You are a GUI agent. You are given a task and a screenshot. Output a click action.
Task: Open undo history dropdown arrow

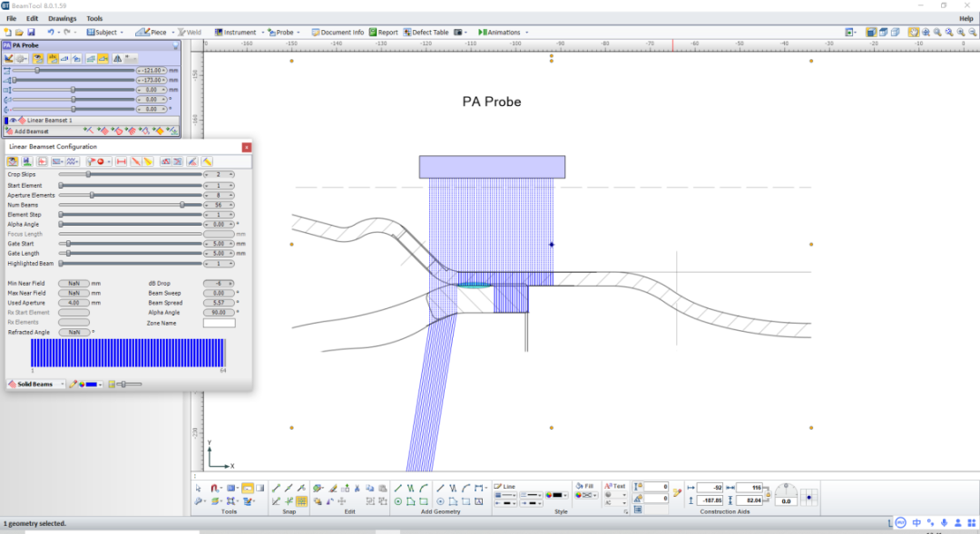coord(58,32)
